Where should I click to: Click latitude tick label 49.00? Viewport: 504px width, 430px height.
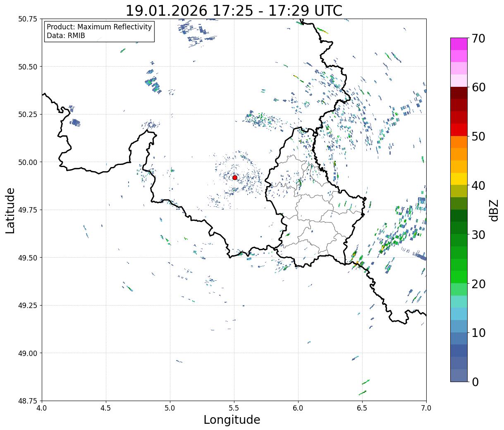point(28,353)
